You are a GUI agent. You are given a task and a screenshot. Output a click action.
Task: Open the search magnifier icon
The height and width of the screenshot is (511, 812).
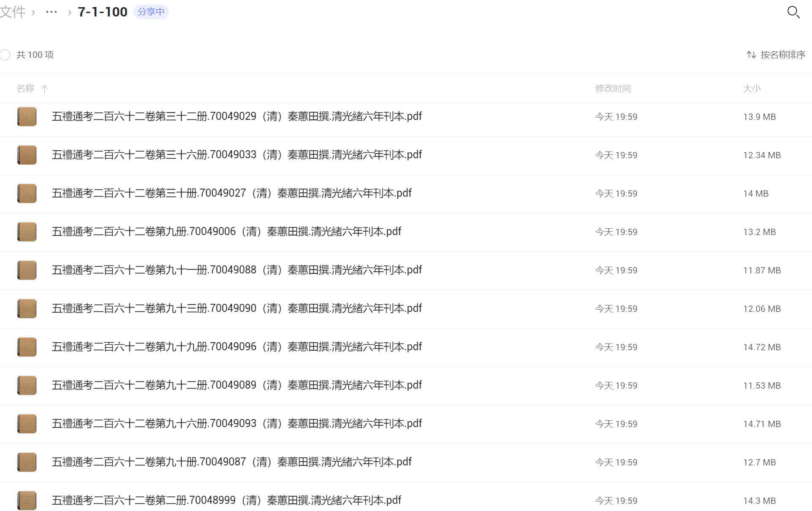point(793,12)
